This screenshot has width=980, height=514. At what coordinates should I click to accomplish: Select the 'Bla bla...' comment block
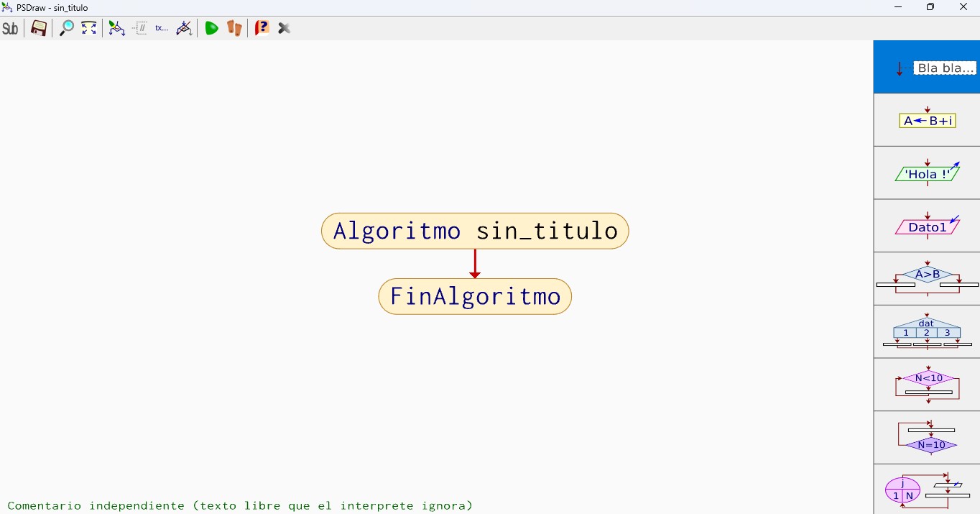coord(927,67)
